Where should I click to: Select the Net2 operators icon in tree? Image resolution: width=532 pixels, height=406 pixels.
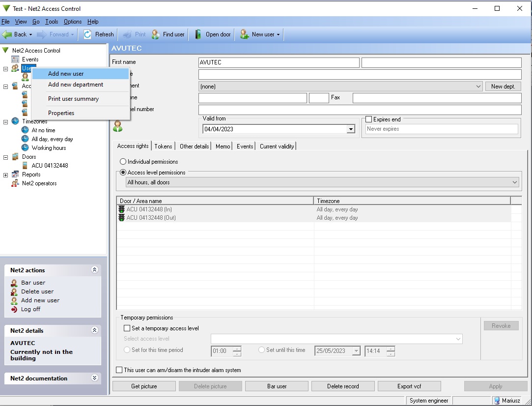[15, 183]
